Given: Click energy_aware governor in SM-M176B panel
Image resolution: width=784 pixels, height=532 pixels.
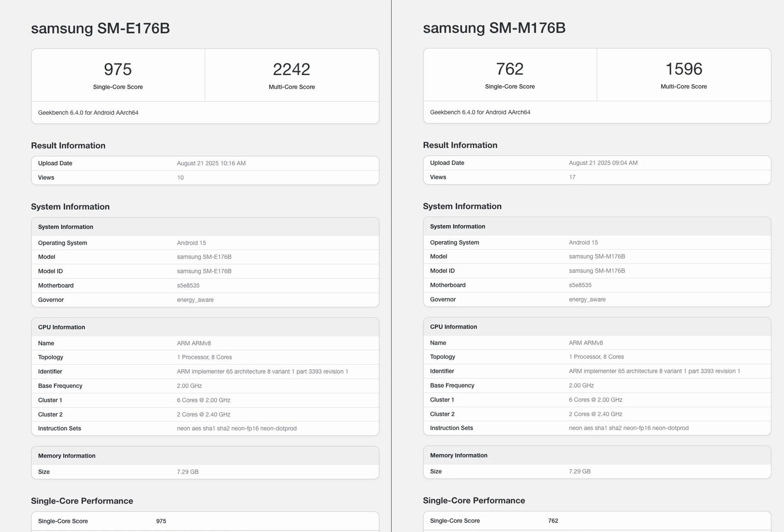Looking at the screenshot, I should tap(587, 299).
